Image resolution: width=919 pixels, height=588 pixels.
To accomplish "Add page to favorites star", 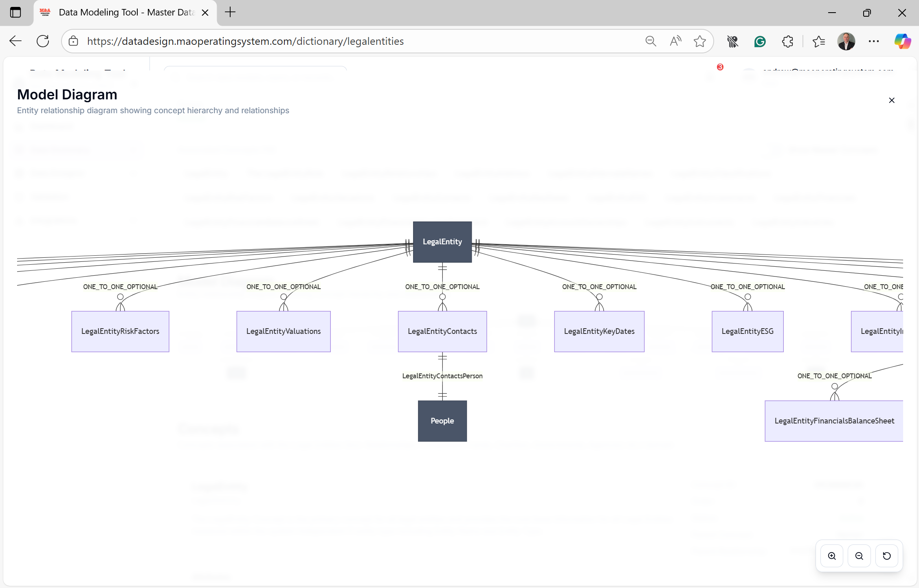I will click(x=699, y=41).
